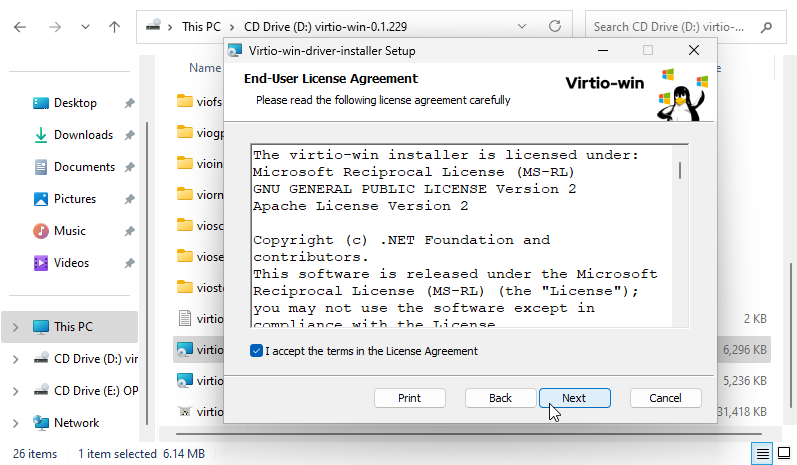Open the Music folder in sidebar
797x465 pixels.
[69, 231]
